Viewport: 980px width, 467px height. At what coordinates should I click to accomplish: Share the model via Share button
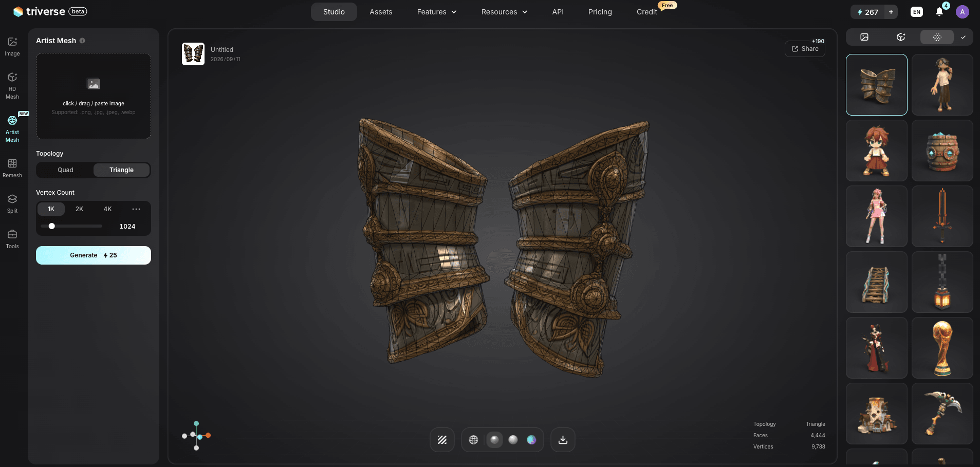point(805,49)
